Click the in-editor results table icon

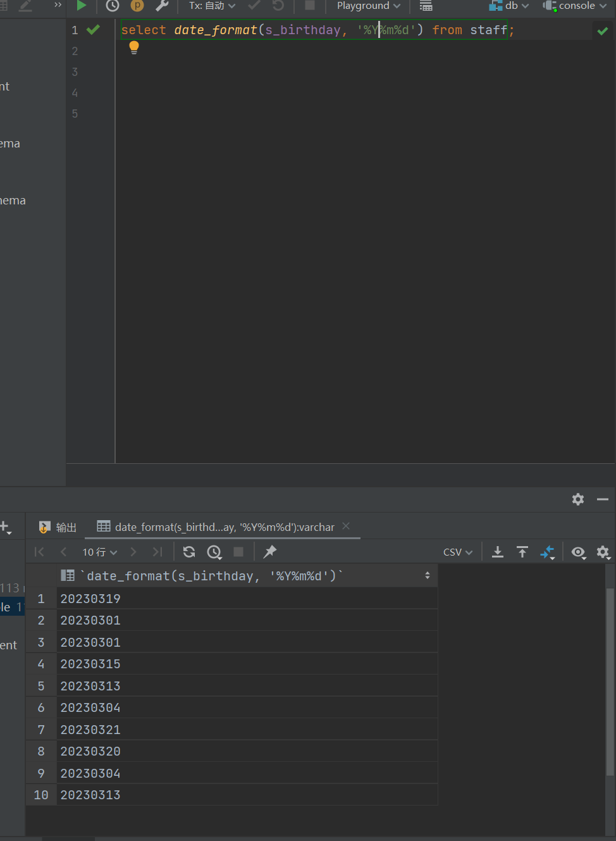coord(426,6)
